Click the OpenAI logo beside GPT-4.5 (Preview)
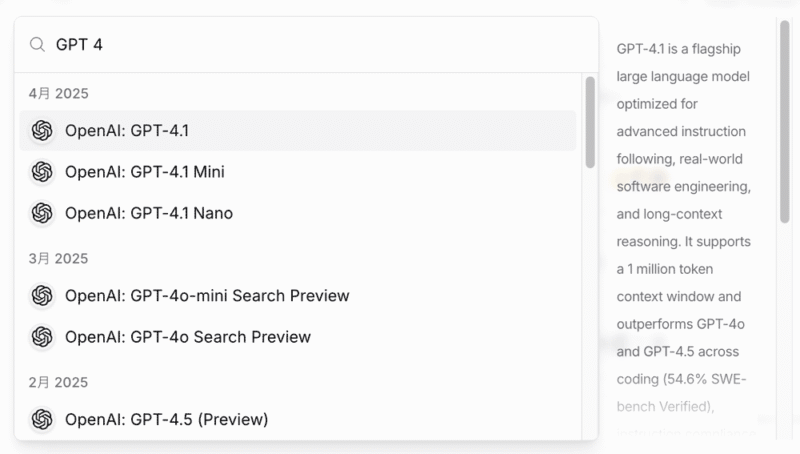The width and height of the screenshot is (800, 454). pyautogui.click(x=42, y=419)
